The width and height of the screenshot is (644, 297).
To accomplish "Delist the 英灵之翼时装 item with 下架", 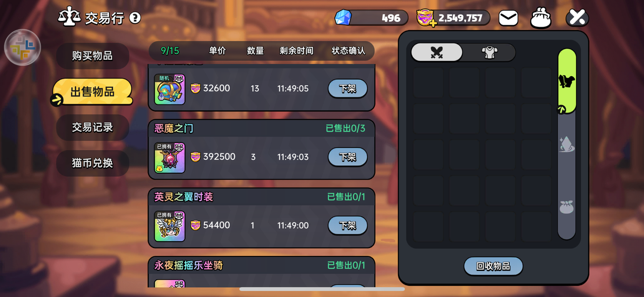I will point(347,225).
